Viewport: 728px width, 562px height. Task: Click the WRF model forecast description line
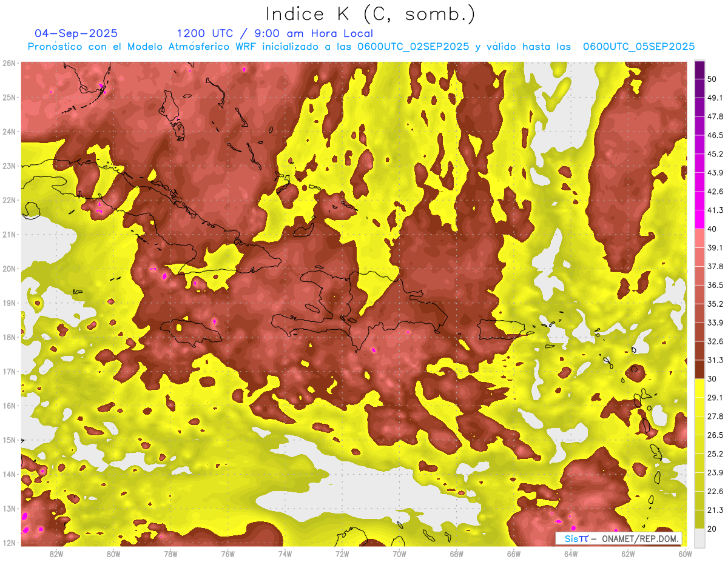point(361,47)
